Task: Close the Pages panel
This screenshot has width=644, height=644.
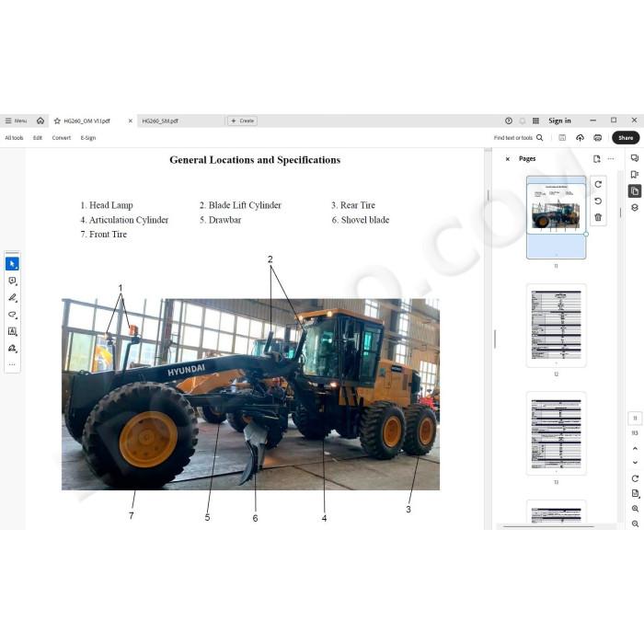Action: pos(507,159)
